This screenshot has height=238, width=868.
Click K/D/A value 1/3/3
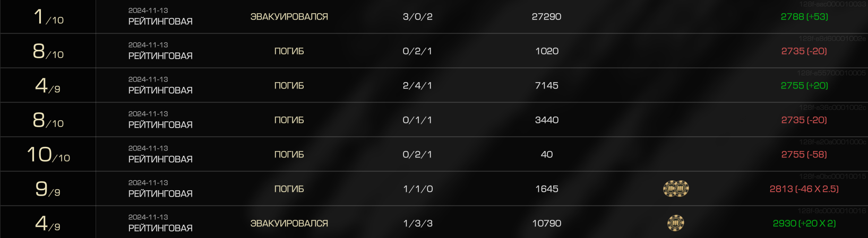(418, 223)
